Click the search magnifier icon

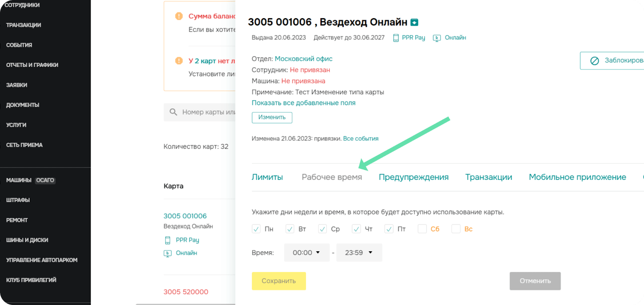173,112
